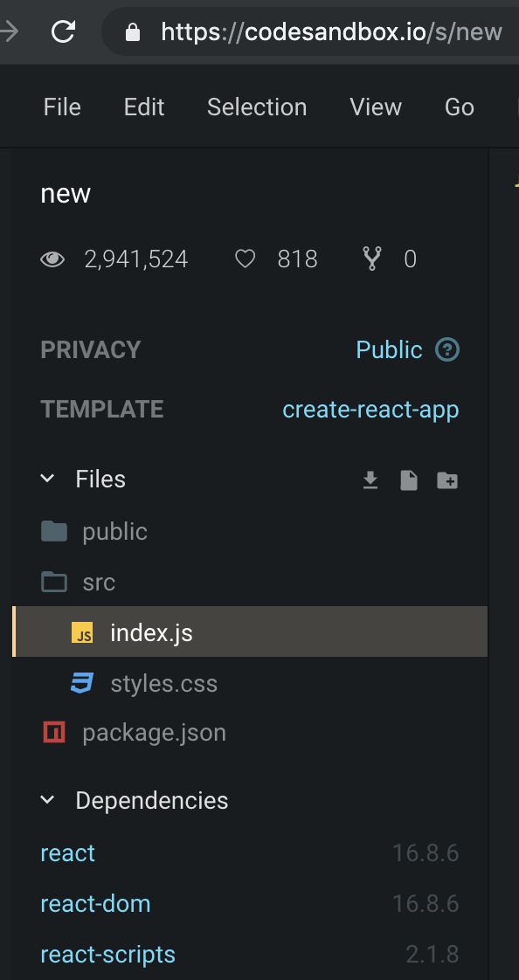Open the react-dom dependency page
This screenshot has height=980, width=519.
[x=95, y=903]
